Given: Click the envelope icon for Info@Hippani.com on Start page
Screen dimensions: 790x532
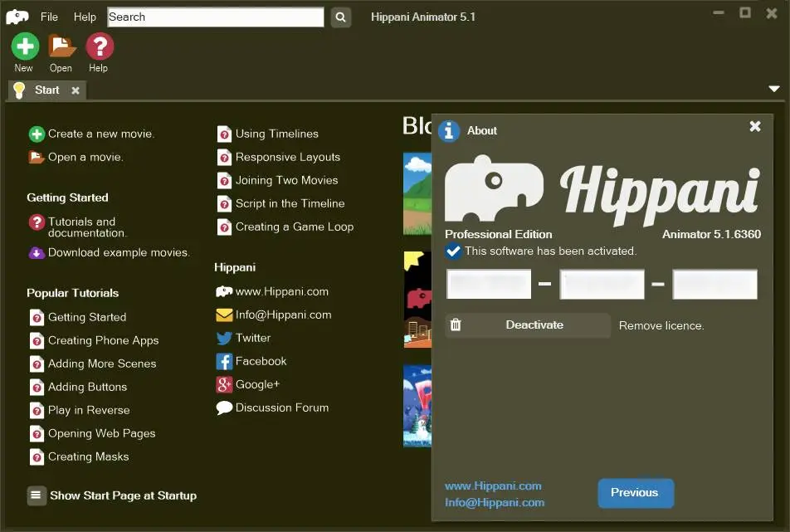Looking at the screenshot, I should (x=224, y=315).
